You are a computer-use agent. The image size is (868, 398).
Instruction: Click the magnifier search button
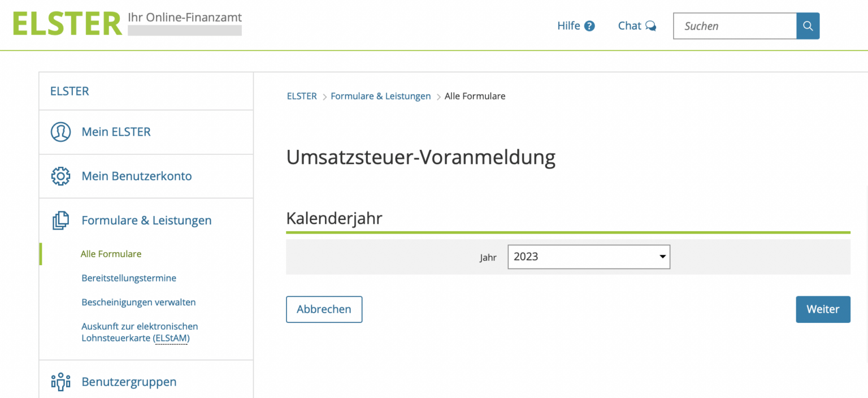(808, 26)
